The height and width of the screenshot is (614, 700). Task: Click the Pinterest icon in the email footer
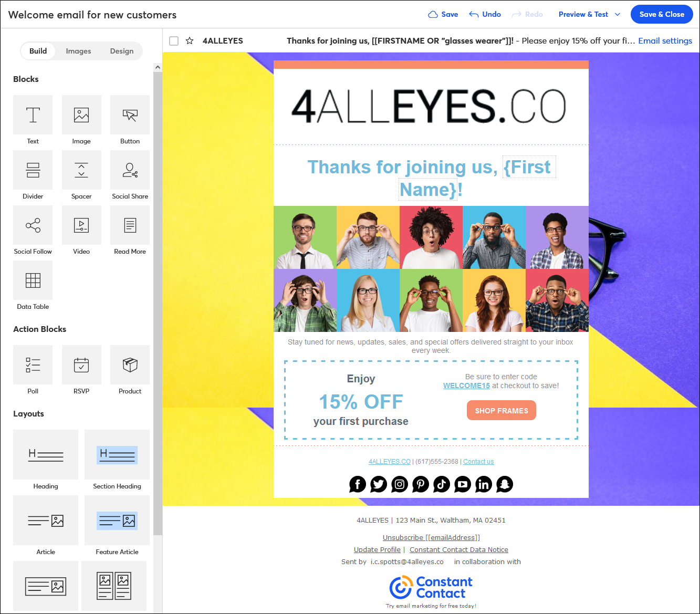[x=421, y=484]
